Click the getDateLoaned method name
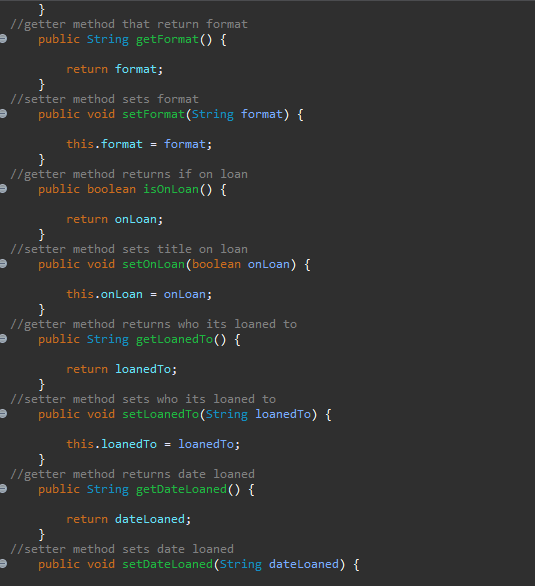This screenshot has height=586, width=535. (x=181, y=489)
